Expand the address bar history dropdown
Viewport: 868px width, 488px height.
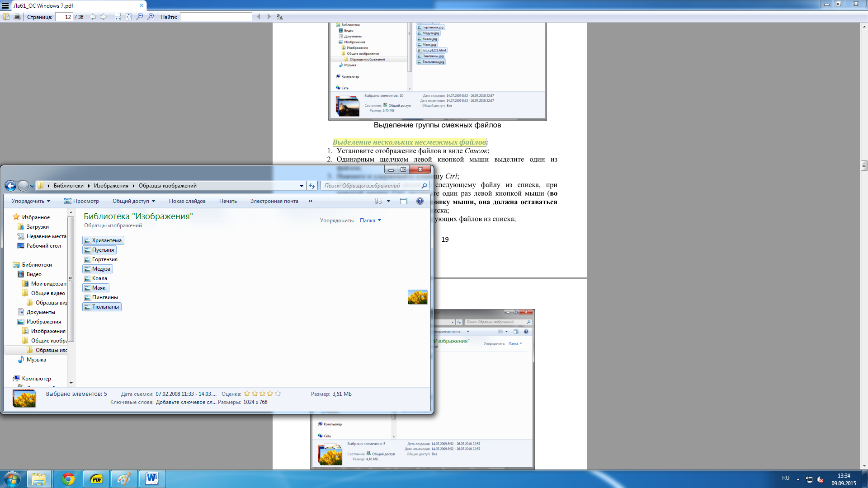coord(302,186)
